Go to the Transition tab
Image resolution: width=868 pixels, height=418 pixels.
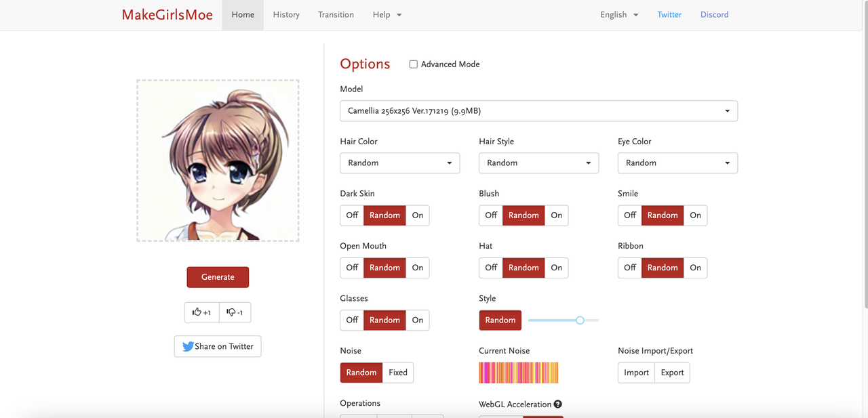tap(336, 14)
